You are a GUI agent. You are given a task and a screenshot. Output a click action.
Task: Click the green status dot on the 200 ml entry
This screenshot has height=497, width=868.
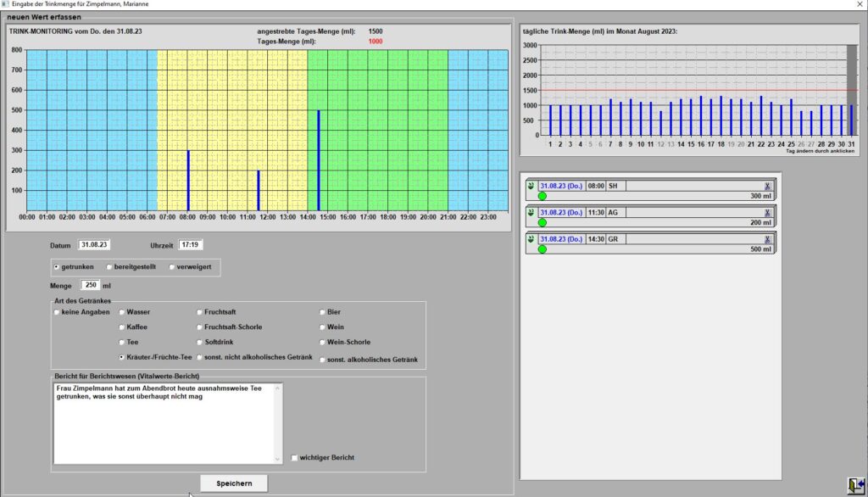pos(542,223)
